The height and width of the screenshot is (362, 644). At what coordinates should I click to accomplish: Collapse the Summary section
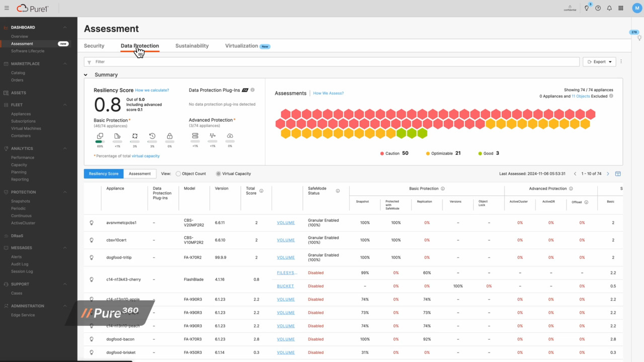point(86,75)
